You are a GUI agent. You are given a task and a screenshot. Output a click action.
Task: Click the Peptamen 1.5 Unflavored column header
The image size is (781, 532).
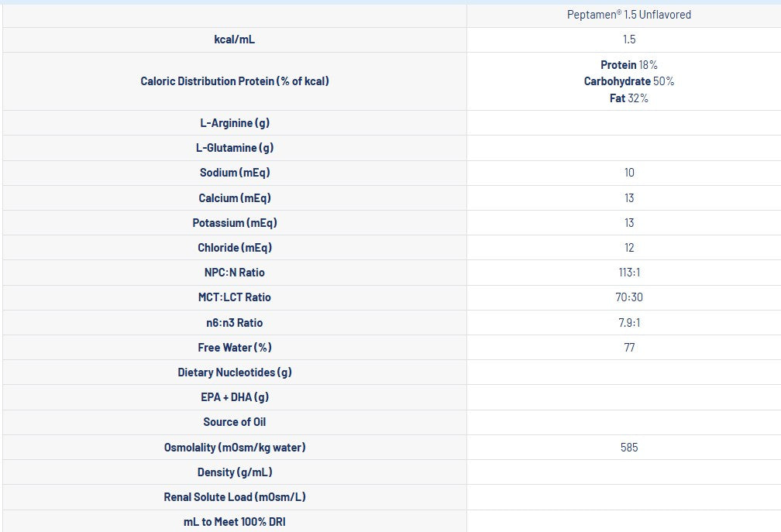628,15
